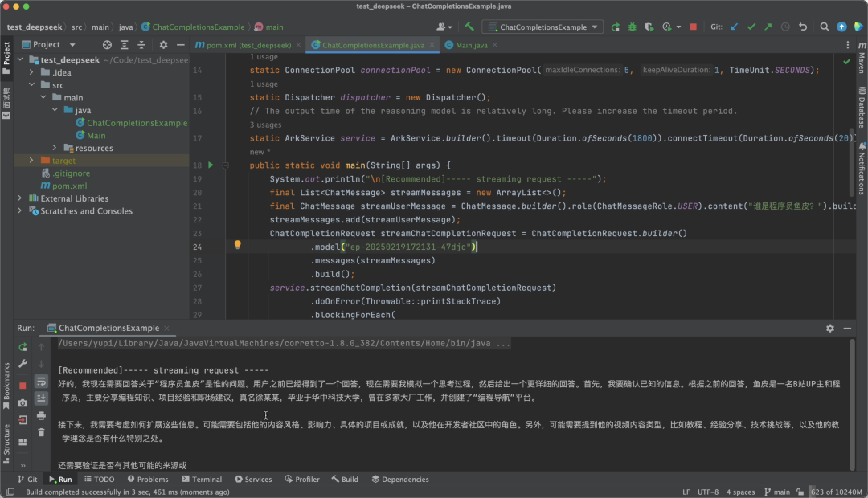Collapse test_deepseek project root

click(x=20, y=59)
